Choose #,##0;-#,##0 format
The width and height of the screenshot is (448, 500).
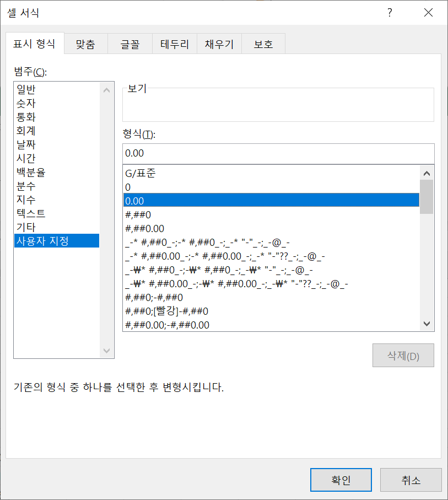click(x=271, y=298)
